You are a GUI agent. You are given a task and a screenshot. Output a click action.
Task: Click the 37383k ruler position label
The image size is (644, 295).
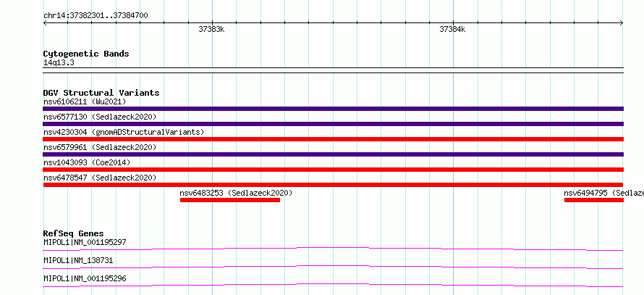click(211, 29)
